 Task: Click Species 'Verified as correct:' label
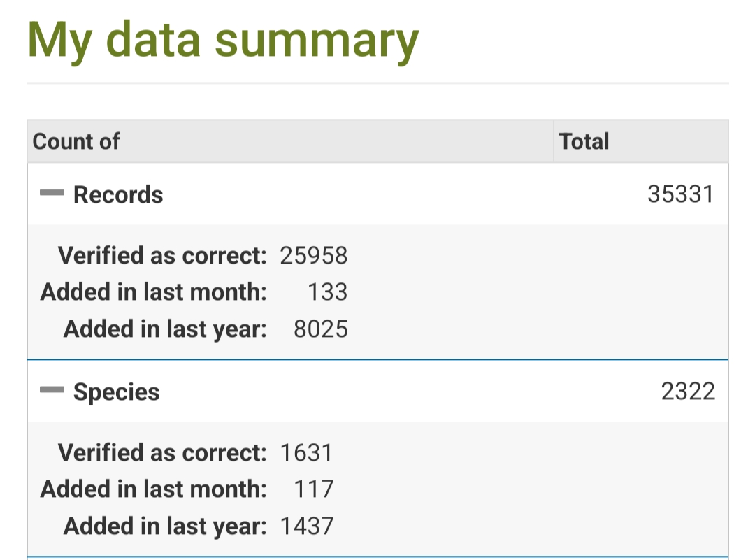coord(162,452)
